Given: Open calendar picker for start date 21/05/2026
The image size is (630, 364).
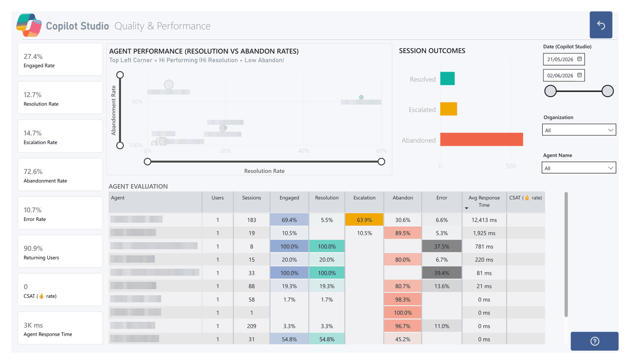Looking at the screenshot, I should [580, 59].
